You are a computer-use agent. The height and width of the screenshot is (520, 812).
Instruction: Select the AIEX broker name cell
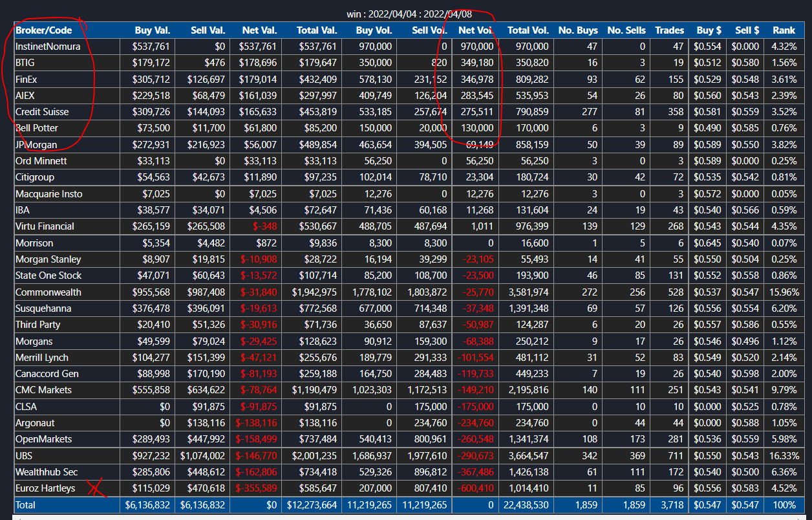(x=27, y=95)
